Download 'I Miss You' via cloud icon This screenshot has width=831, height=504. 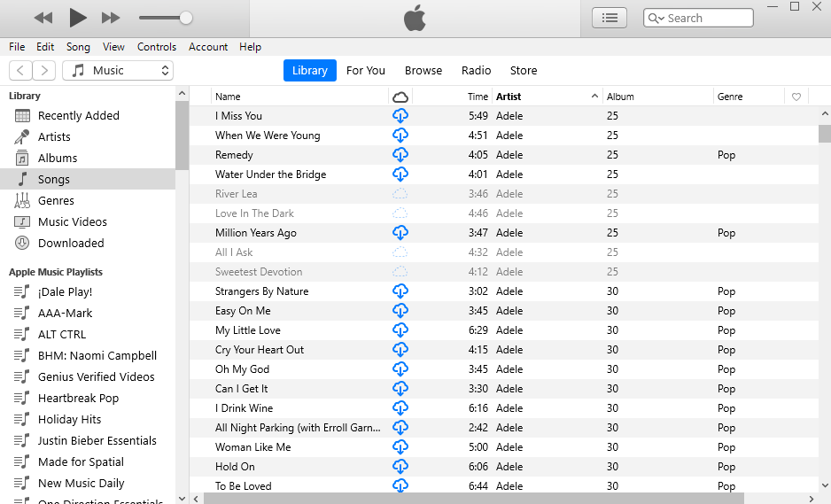click(400, 116)
